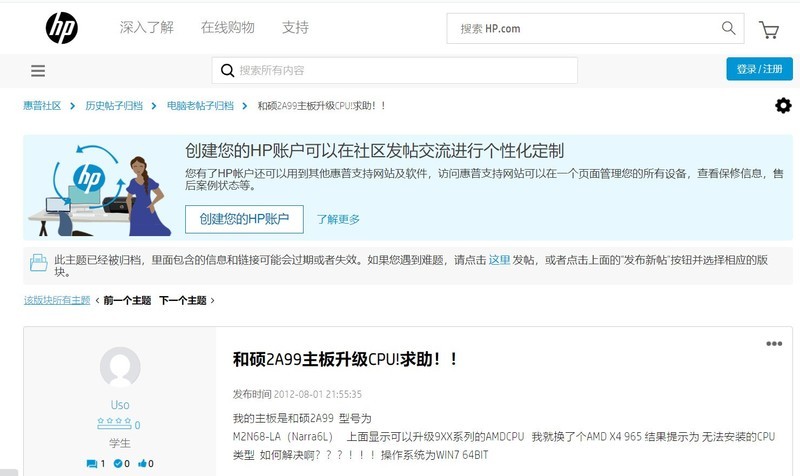Click the community search magnifier icon
800x476 pixels.
[x=227, y=70]
